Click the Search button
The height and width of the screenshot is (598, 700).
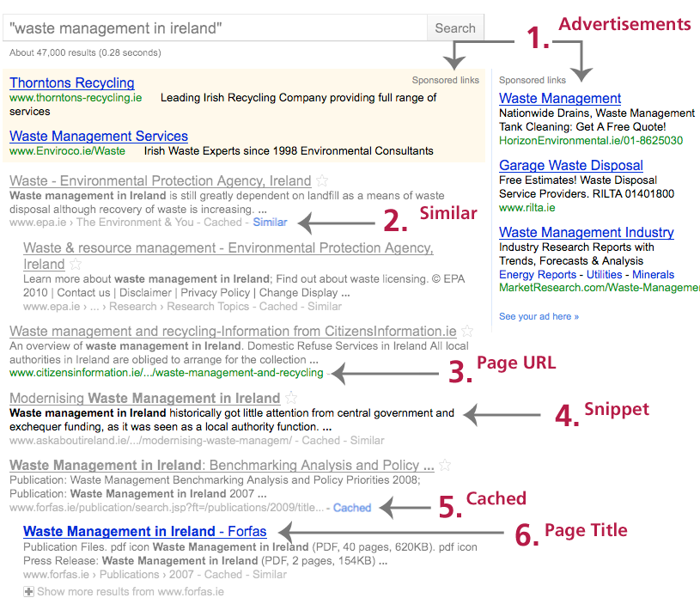pos(455,28)
